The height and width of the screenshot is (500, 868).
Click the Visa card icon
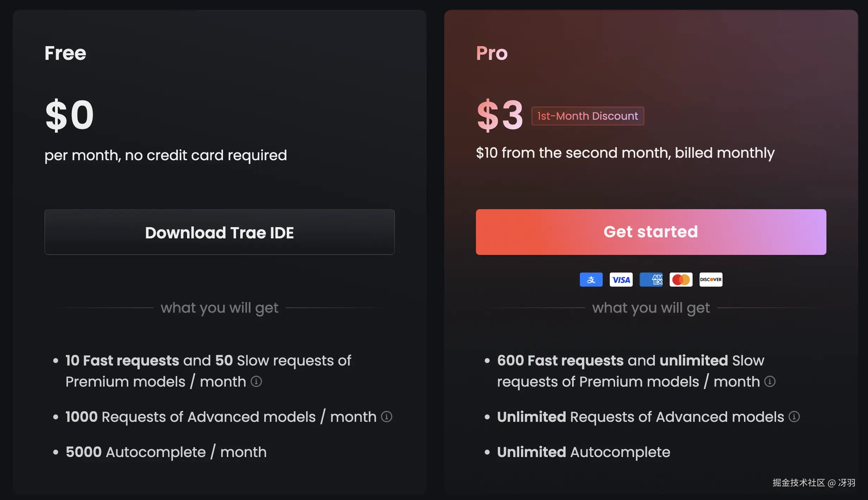click(x=621, y=280)
